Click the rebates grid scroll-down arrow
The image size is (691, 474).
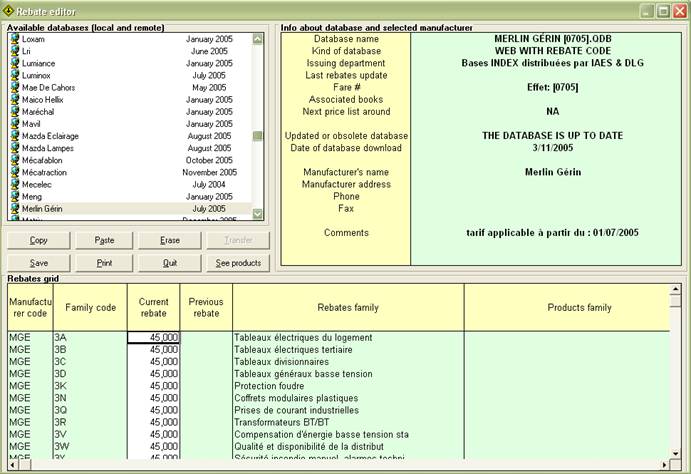coord(675,454)
